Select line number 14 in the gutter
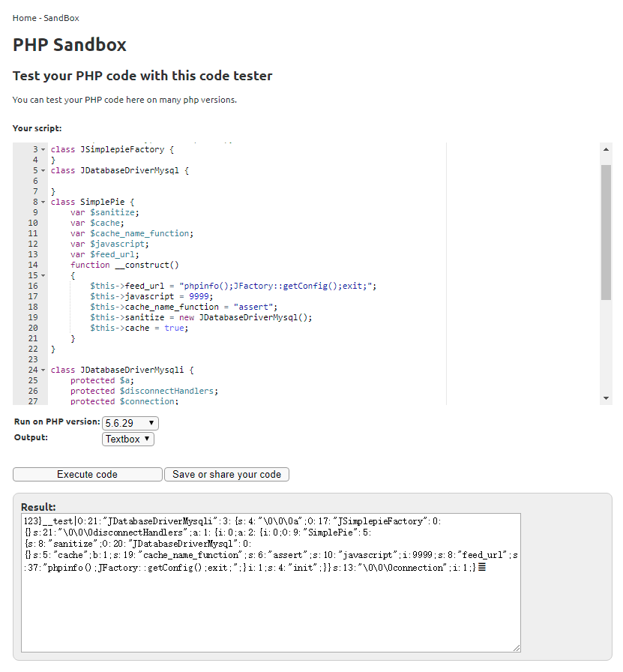The width and height of the screenshot is (623, 672). coord(32,265)
